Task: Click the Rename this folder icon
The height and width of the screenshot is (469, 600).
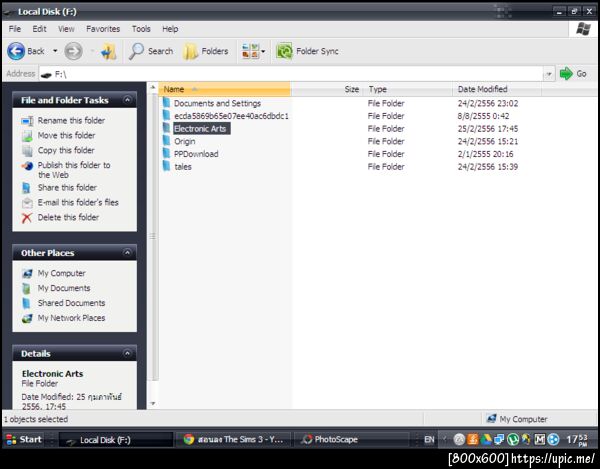Action: (x=27, y=121)
